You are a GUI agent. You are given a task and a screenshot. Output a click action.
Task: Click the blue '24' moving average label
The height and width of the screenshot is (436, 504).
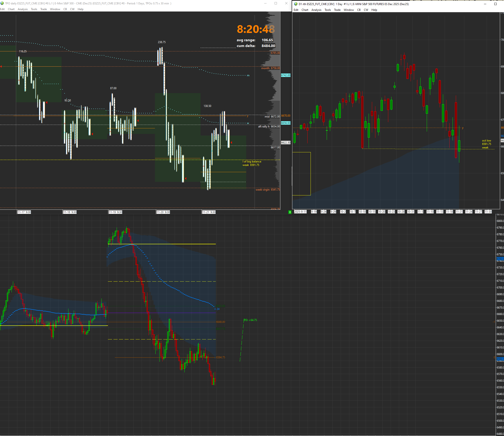pyautogui.click(x=218, y=309)
